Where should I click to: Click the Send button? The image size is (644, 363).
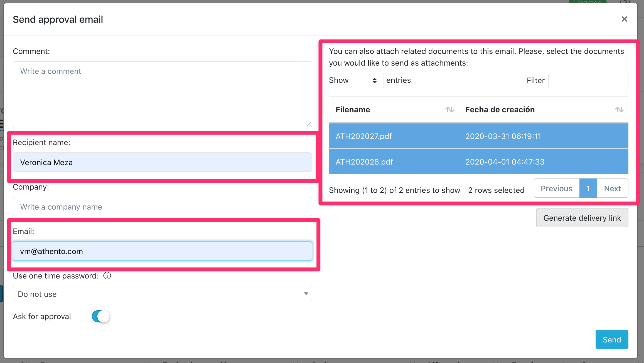click(x=612, y=340)
